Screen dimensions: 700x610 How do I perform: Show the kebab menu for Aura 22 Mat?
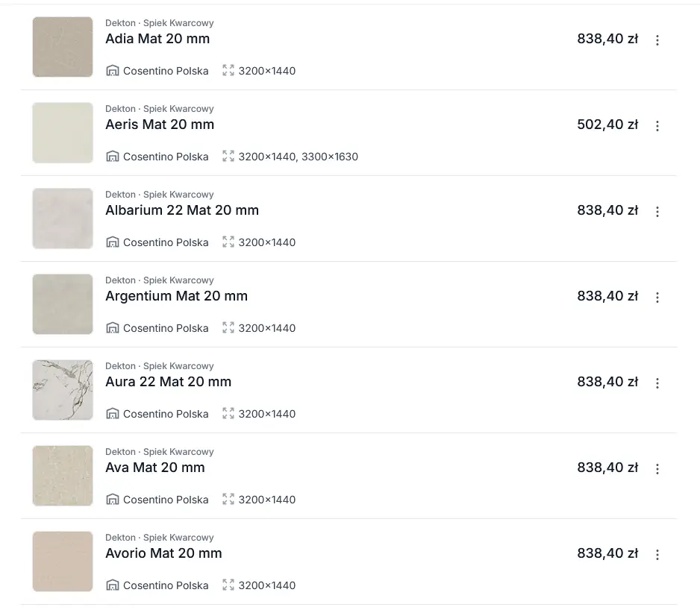click(657, 383)
